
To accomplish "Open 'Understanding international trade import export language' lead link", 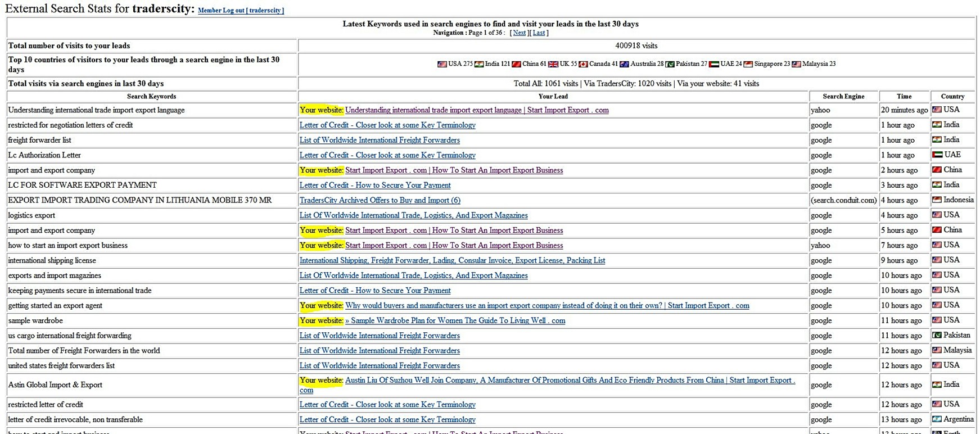I will pos(477,110).
